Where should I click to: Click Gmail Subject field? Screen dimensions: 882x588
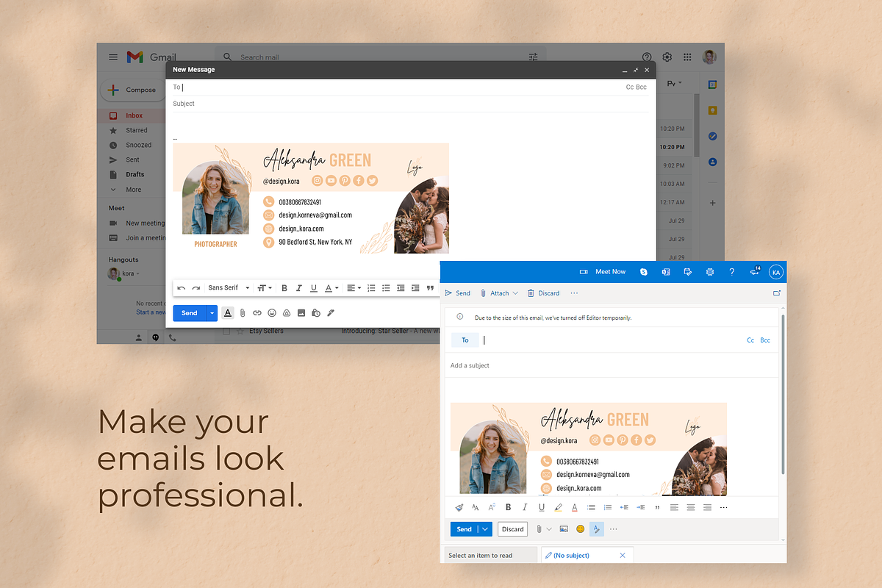410,104
